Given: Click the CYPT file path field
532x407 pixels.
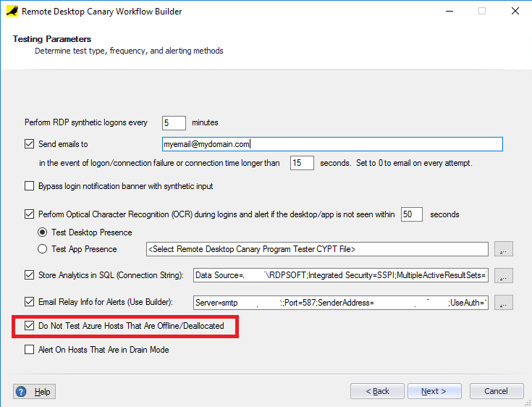Looking at the screenshot, I should pos(317,249).
